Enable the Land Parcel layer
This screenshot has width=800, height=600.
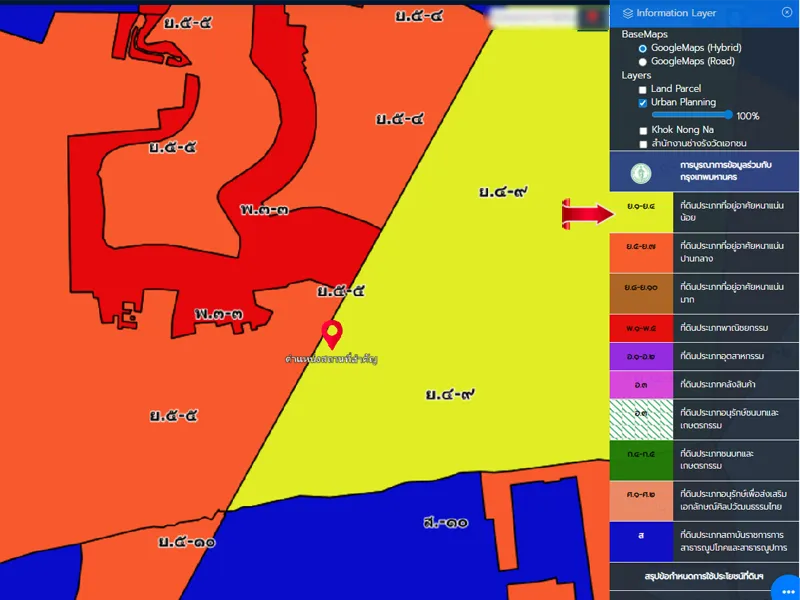(x=643, y=89)
